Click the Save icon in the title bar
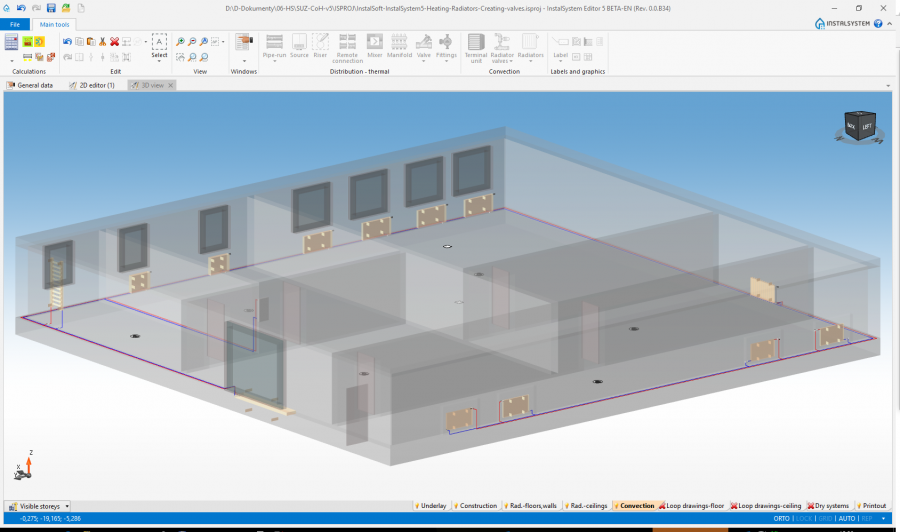The height and width of the screenshot is (532, 900). [50, 8]
